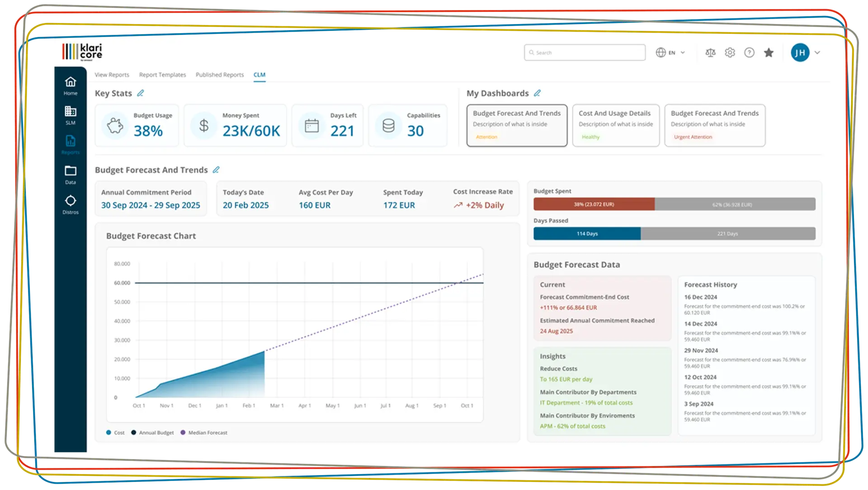Click 'To 165 EUR per day' insight
The width and height of the screenshot is (868, 490).
click(566, 379)
